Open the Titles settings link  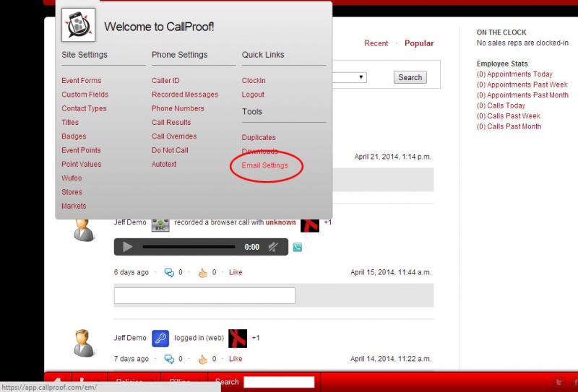(70, 122)
